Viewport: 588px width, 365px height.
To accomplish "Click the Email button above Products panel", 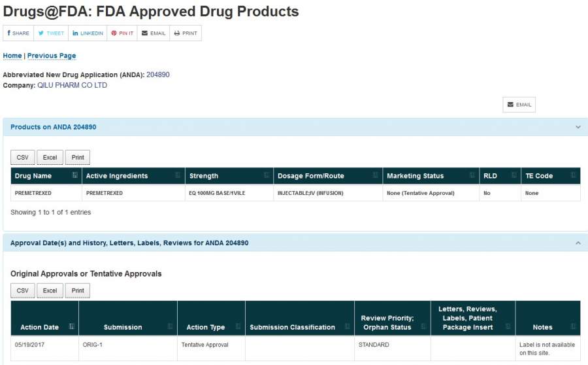I will point(519,105).
